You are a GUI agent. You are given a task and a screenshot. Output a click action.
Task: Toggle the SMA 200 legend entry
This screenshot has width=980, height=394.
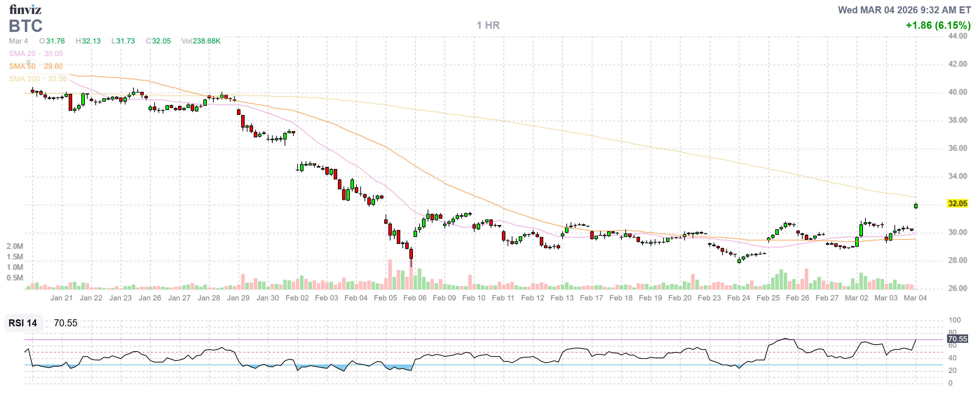click(x=24, y=79)
